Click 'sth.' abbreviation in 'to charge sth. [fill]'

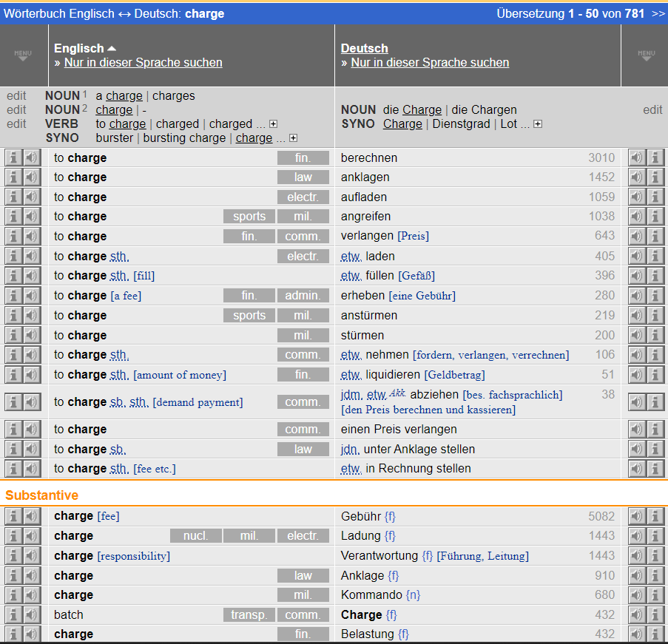[x=119, y=276]
